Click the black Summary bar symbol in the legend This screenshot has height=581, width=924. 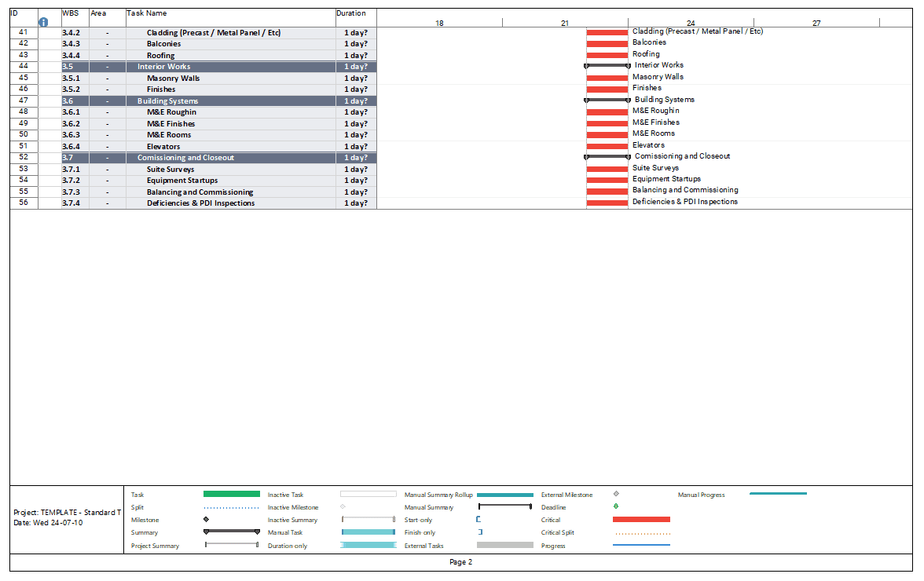232,532
